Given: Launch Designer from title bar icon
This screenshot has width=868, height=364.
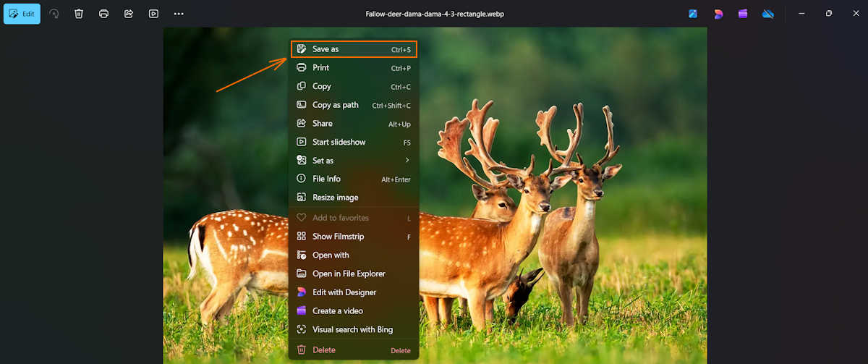Looking at the screenshot, I should [x=718, y=14].
